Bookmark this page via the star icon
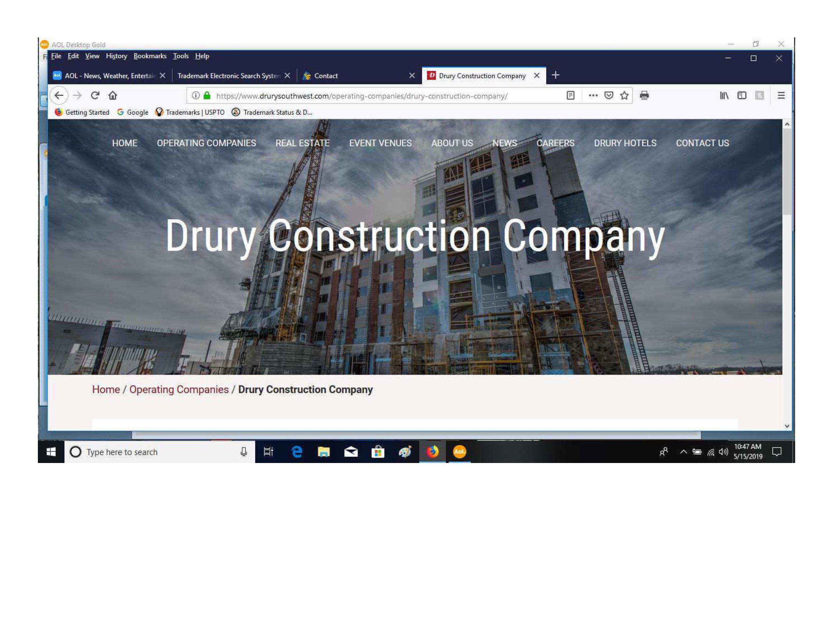The image size is (833, 644). coord(625,95)
